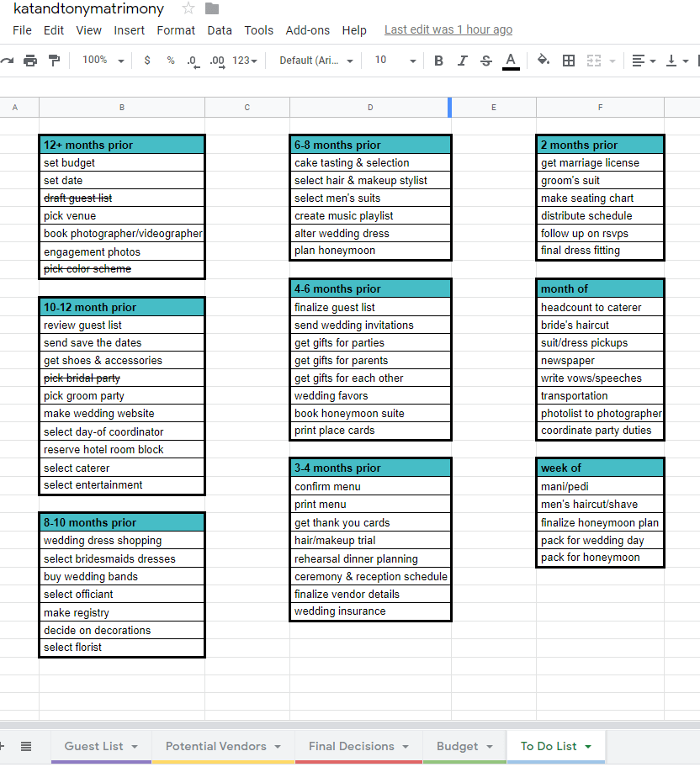The width and height of the screenshot is (700, 767).
Task: Open the 'Last edit was 1 hour ago' link
Action: tap(448, 29)
